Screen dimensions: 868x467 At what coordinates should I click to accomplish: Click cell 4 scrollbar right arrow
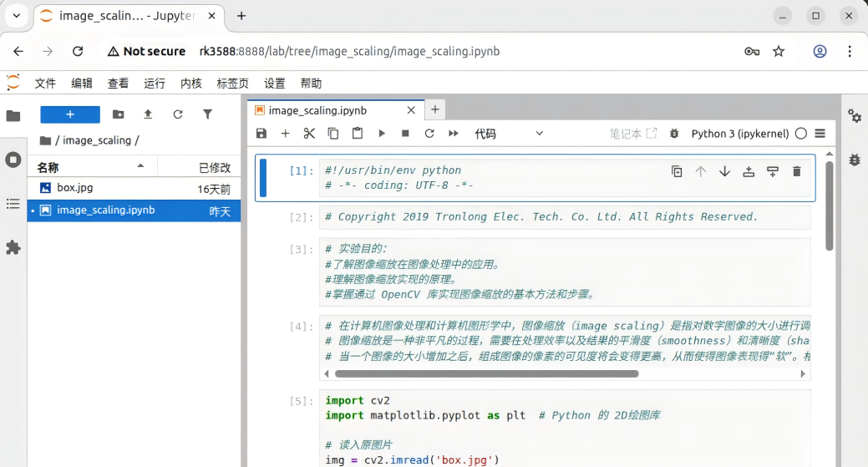point(803,374)
